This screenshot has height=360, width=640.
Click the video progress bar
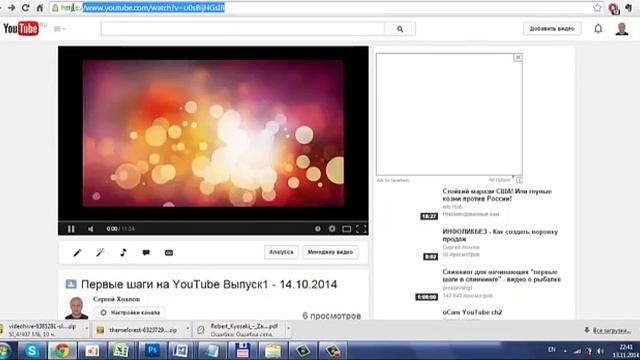[x=213, y=222]
